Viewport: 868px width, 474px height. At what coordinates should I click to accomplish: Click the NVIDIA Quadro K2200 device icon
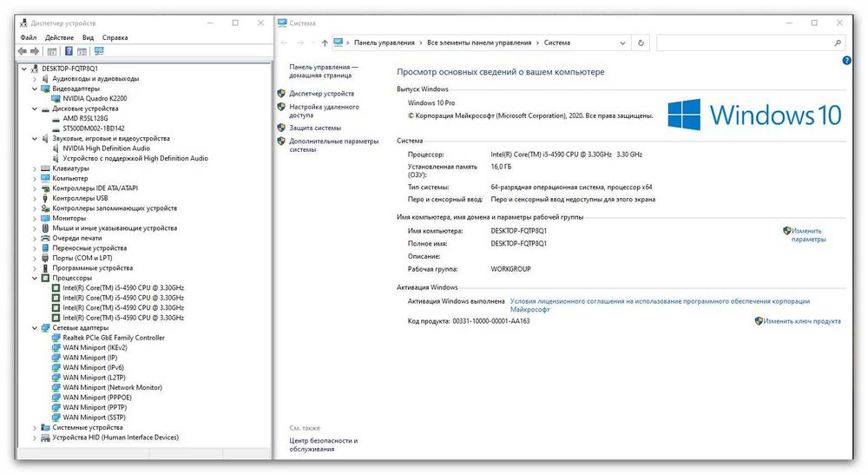tap(56, 99)
